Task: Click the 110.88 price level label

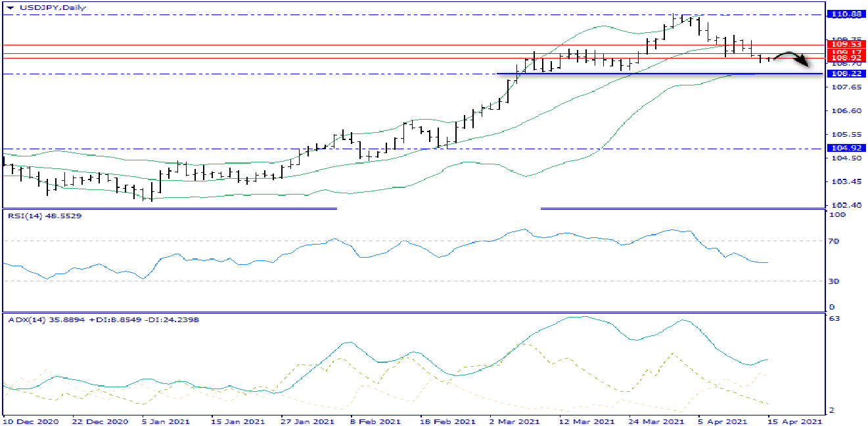Action: [846, 14]
